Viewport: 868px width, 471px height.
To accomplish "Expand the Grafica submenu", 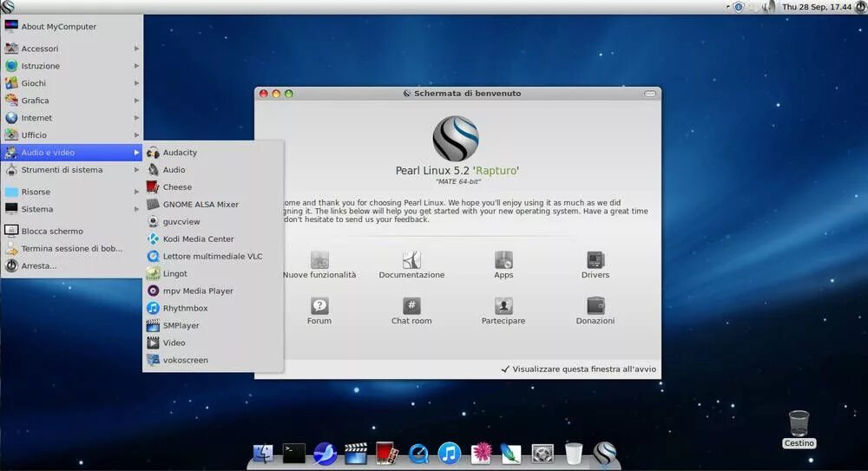I will pyautogui.click(x=72, y=100).
